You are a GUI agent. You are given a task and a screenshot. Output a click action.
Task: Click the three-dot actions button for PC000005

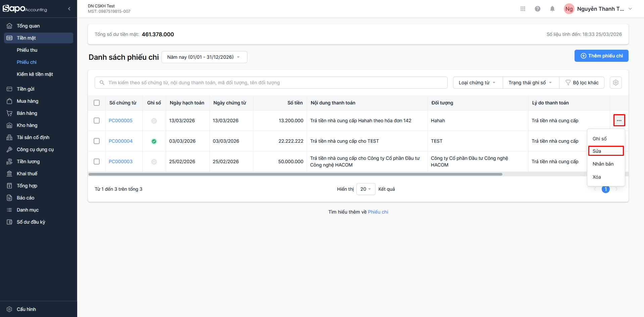619,121
